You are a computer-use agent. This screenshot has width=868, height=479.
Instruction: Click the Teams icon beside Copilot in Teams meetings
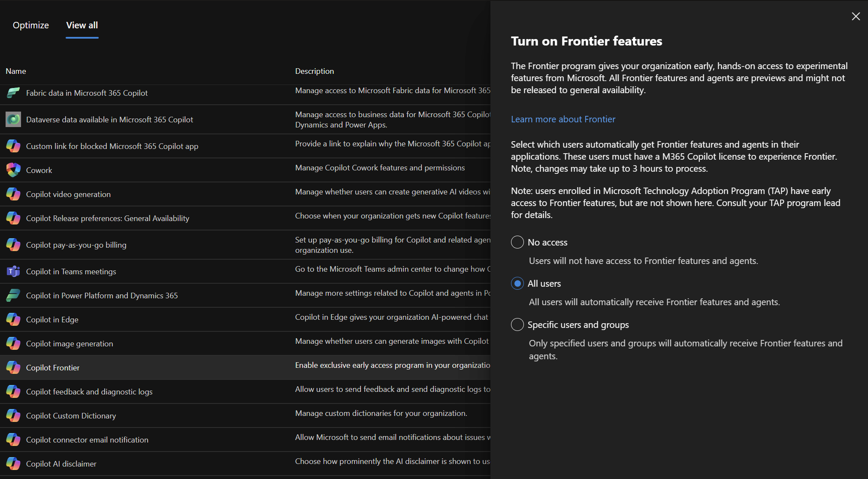[x=13, y=271]
